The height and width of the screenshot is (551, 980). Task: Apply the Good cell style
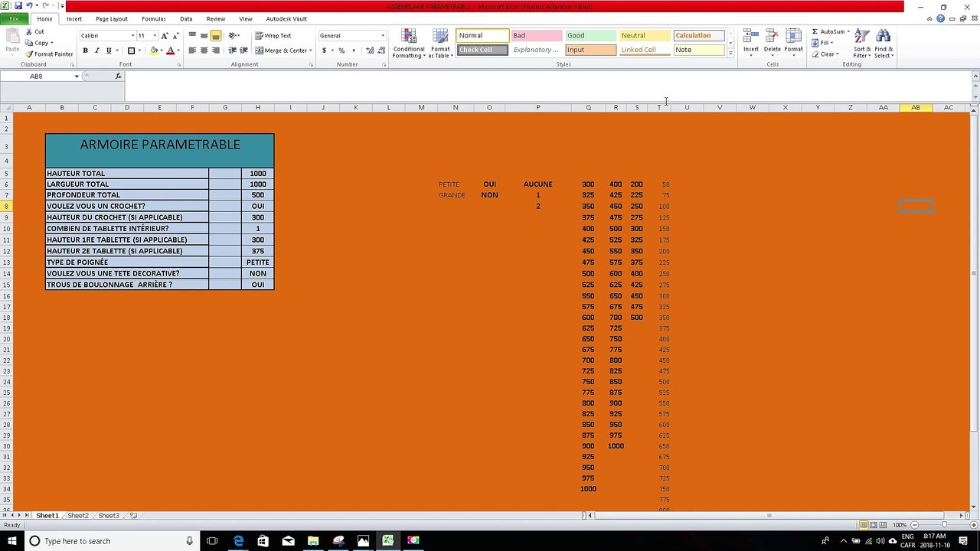click(x=590, y=35)
